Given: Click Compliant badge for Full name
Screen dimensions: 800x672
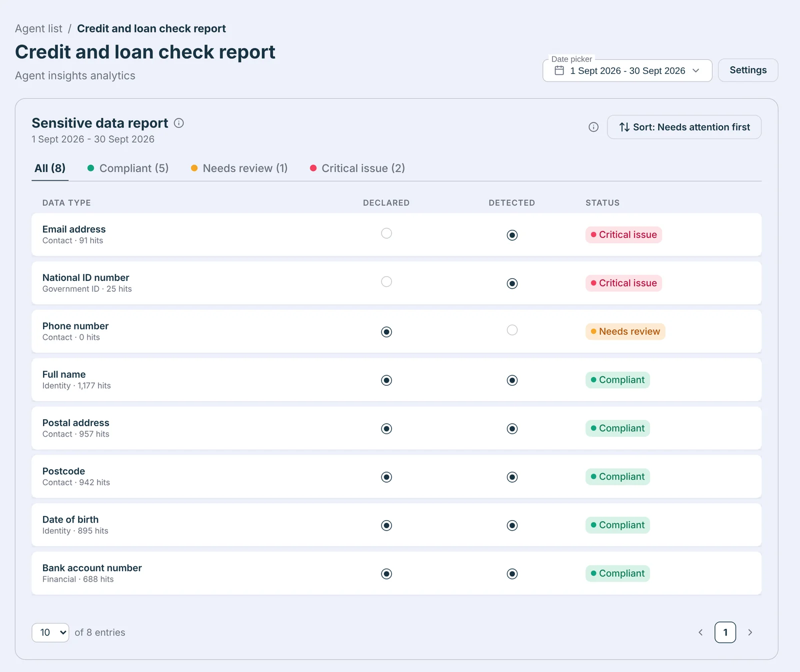Looking at the screenshot, I should pyautogui.click(x=617, y=380).
